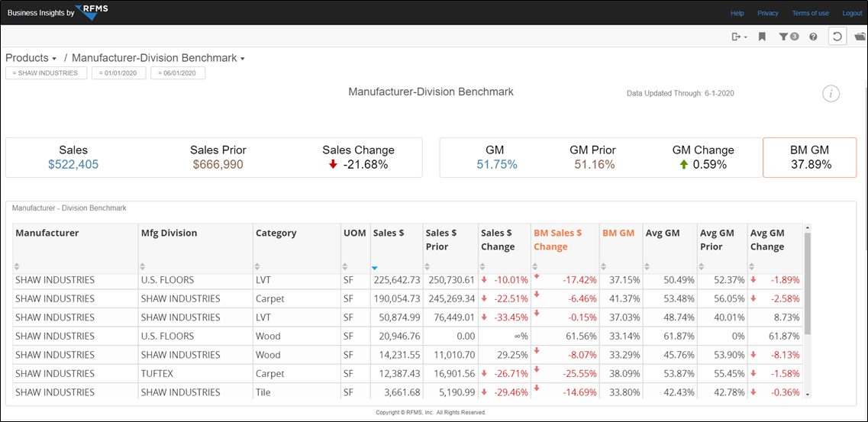
Task: Click the 225,642.73 sales cell
Action: click(397, 280)
